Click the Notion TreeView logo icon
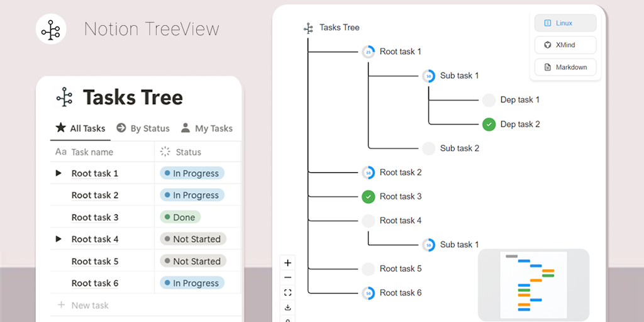The height and width of the screenshot is (322, 644). [x=51, y=29]
